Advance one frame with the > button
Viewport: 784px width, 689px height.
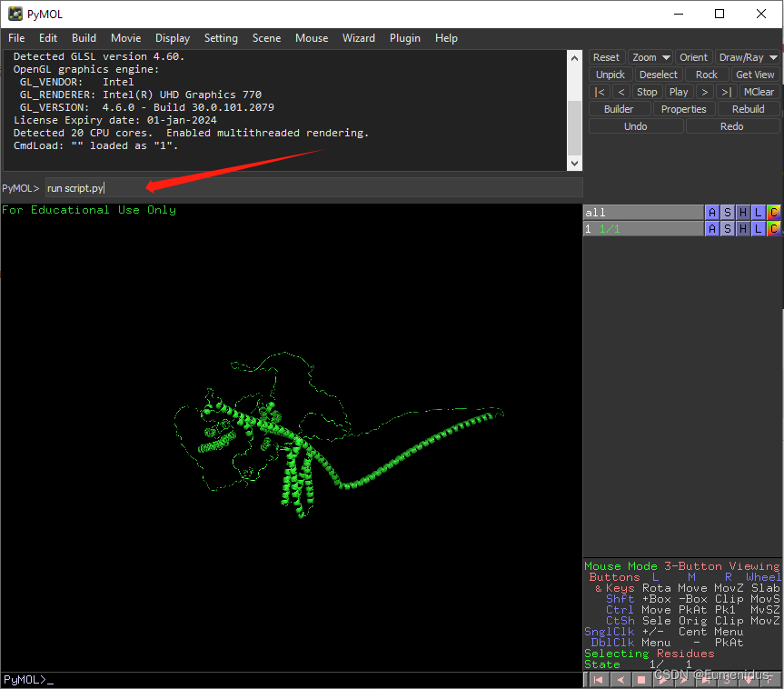704,92
